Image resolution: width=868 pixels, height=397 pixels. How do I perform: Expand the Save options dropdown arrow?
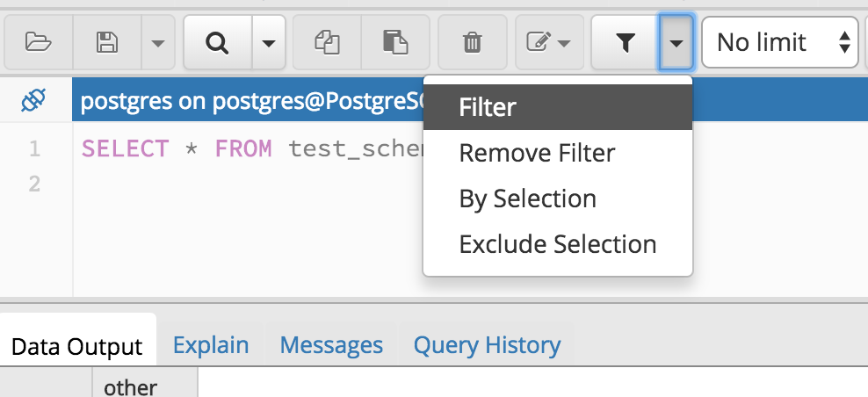pyautogui.click(x=156, y=41)
